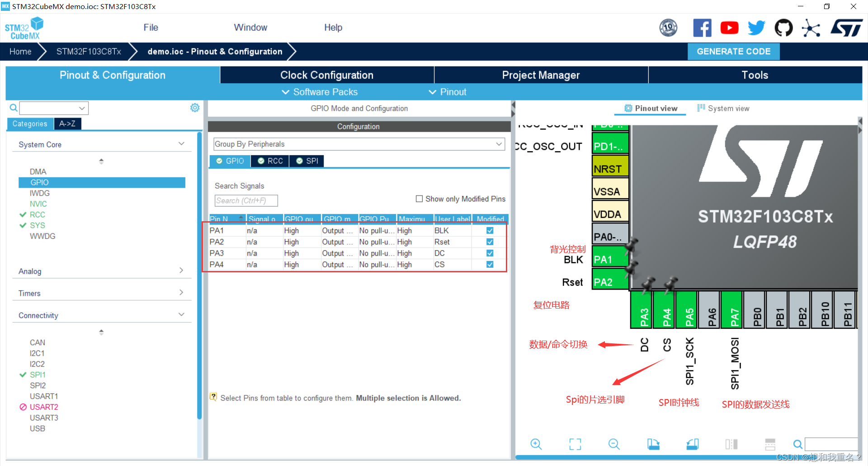This screenshot has height=466, width=868.
Task: Switch to the Project Manager tab
Action: click(541, 75)
